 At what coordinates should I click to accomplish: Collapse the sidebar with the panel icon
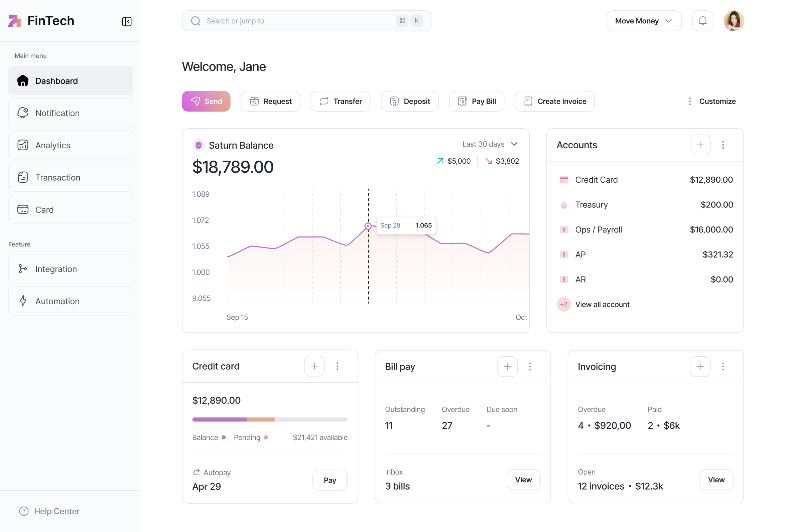coord(127,22)
